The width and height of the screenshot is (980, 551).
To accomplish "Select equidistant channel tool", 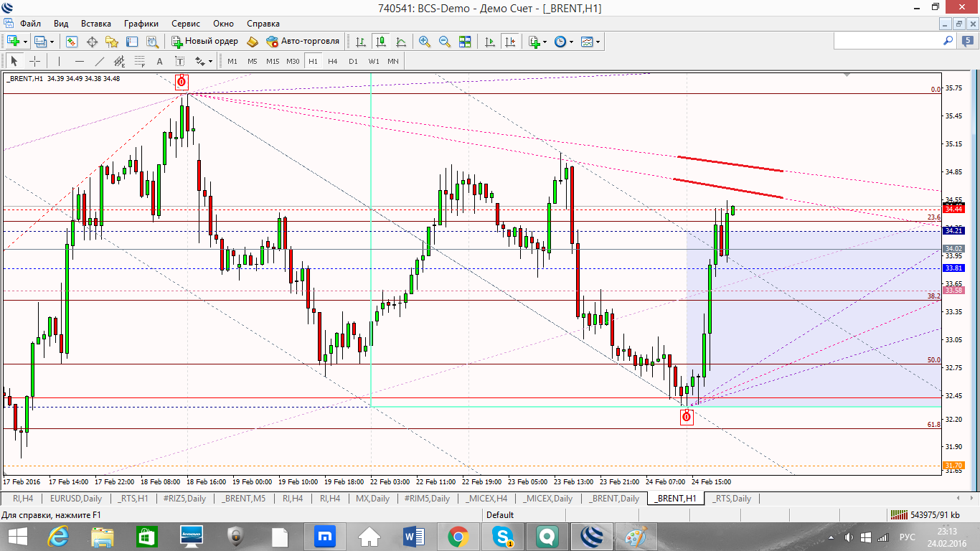I will point(119,61).
